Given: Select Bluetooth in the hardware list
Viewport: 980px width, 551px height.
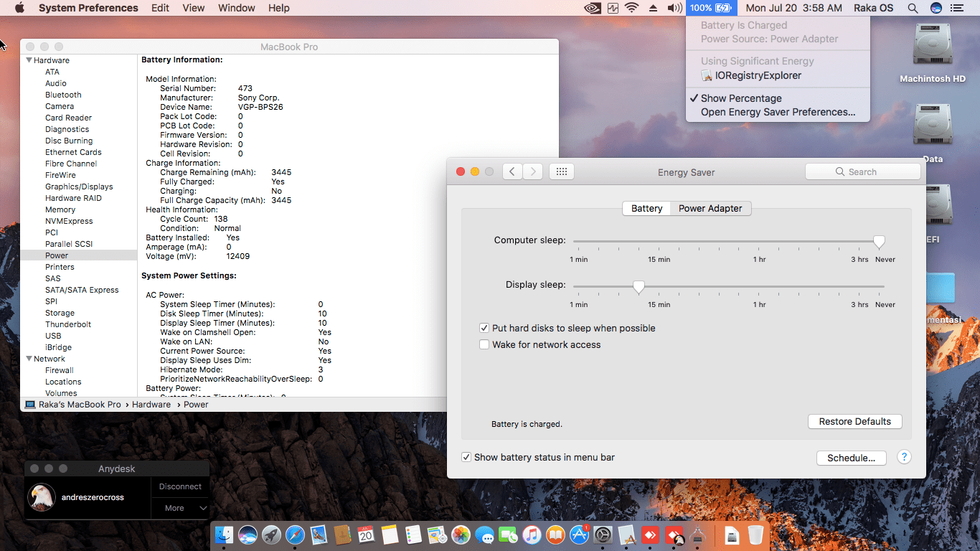Looking at the screenshot, I should click(x=63, y=95).
